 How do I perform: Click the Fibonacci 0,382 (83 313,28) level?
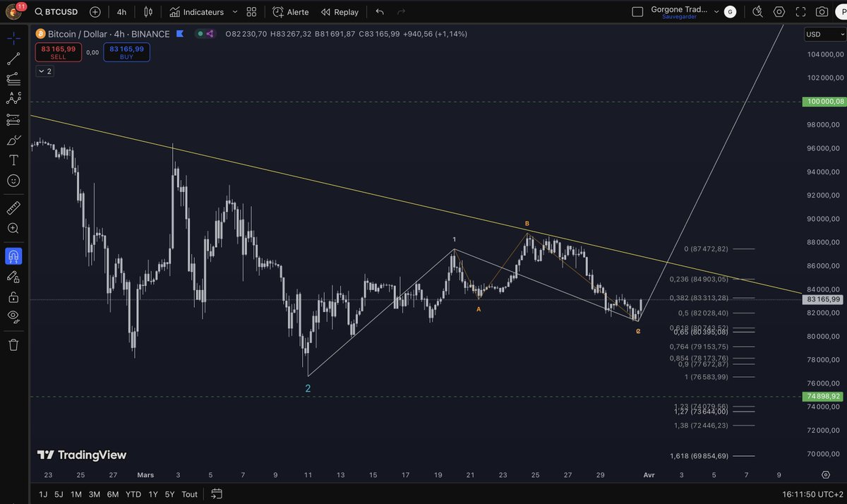(x=698, y=299)
